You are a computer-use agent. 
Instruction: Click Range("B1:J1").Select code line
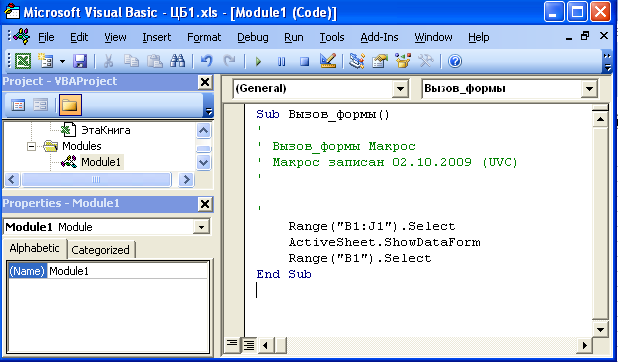coord(372,226)
